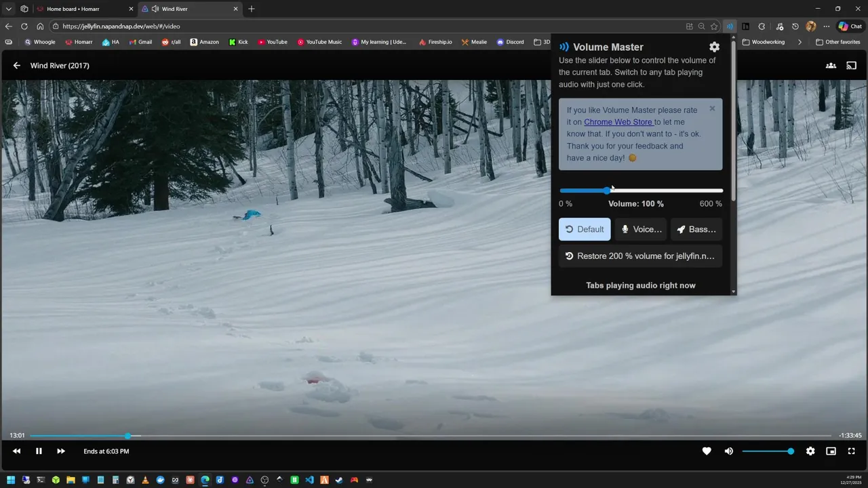The width and height of the screenshot is (868, 488).
Task: Restore 200 % volume for jellyfin
Action: tap(640, 256)
